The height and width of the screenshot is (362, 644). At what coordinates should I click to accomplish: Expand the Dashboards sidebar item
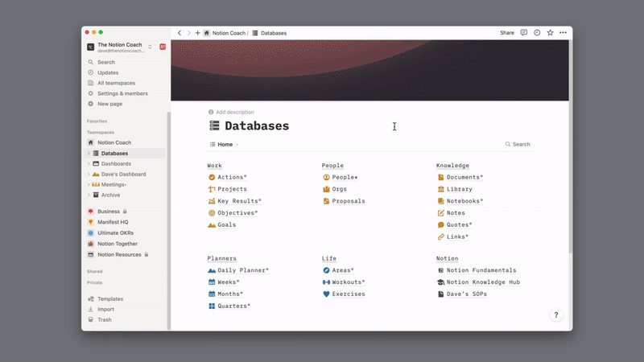tap(89, 164)
